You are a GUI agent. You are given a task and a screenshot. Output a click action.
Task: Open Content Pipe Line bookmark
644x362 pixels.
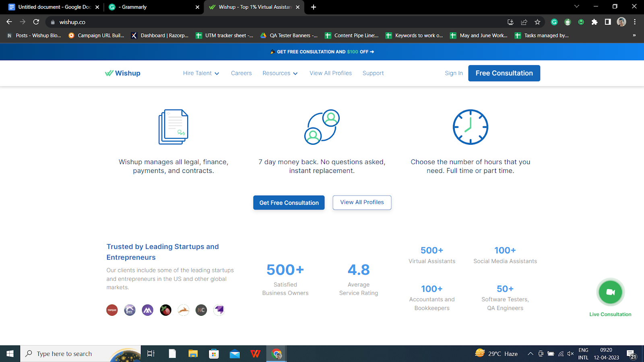pos(352,35)
